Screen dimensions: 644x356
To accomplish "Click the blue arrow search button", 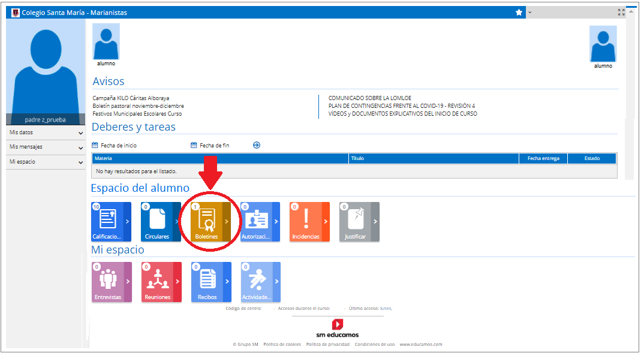I will [257, 145].
